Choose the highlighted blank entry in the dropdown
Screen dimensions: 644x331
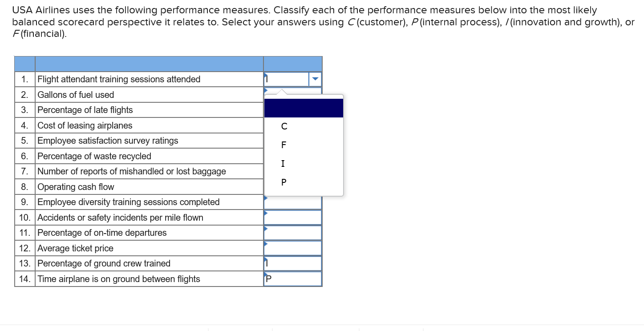(x=303, y=108)
